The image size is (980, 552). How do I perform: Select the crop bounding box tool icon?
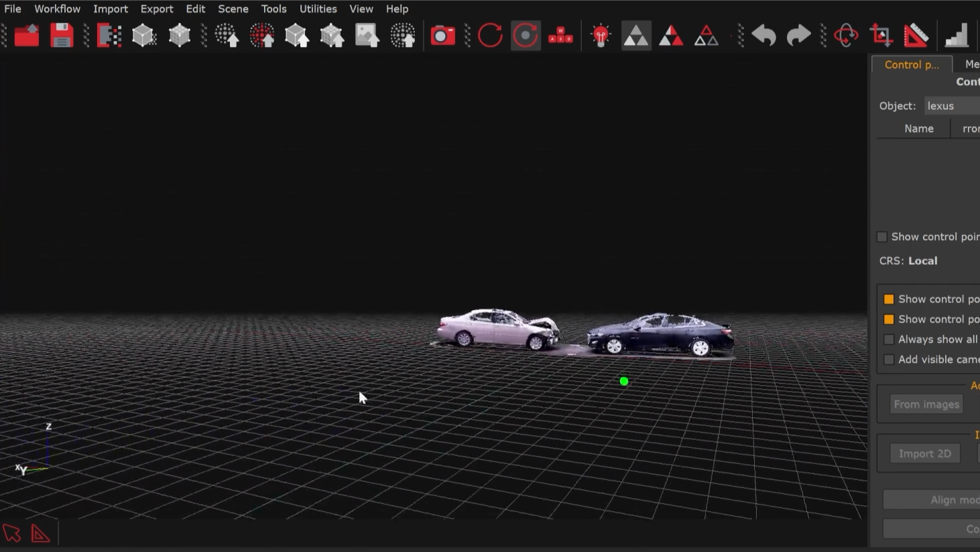click(881, 35)
